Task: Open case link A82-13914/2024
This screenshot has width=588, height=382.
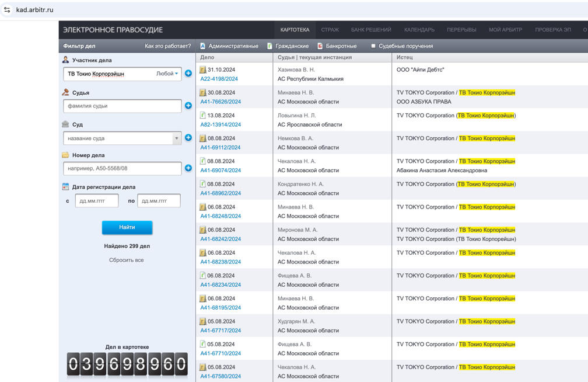Action: [x=220, y=124]
